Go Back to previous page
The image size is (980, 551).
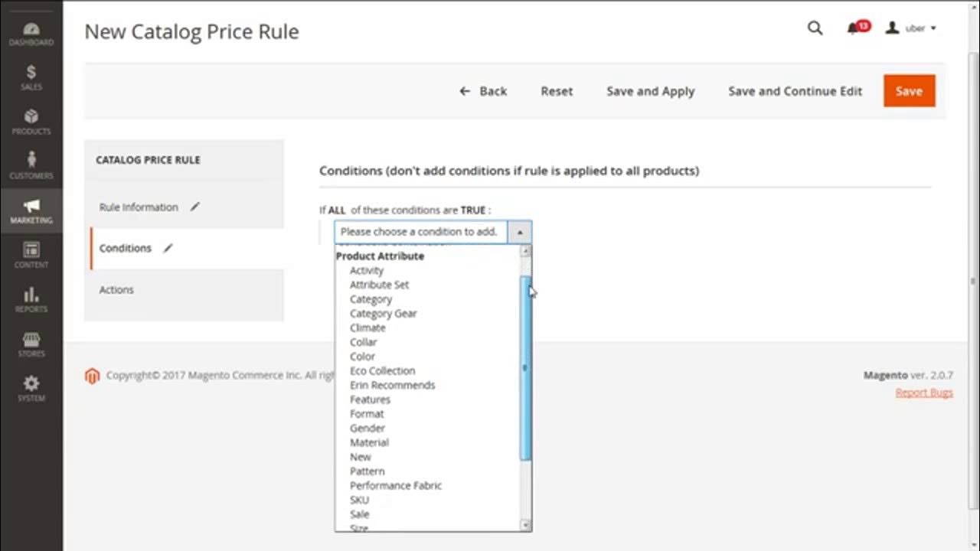pos(483,91)
